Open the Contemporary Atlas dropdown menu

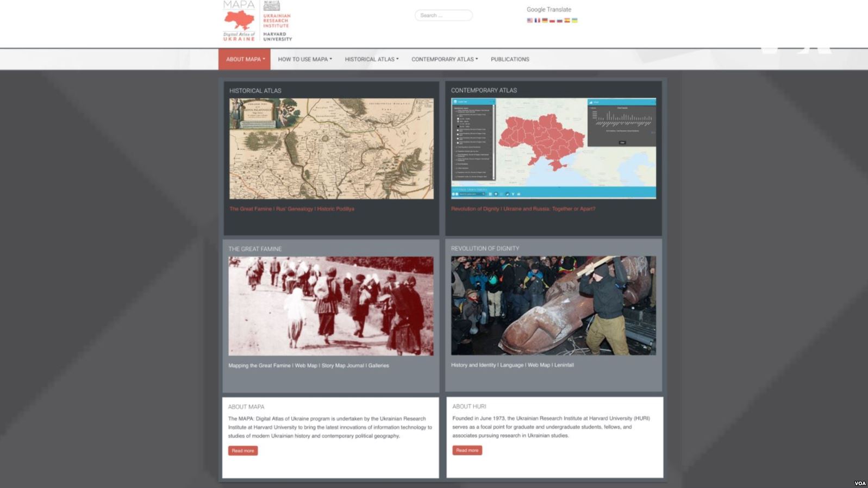point(444,59)
